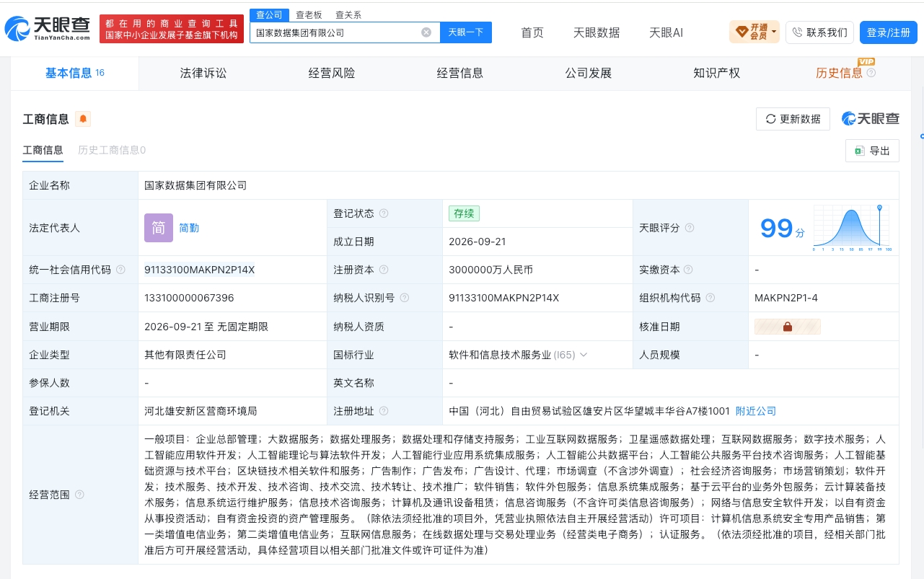Click the orange bell alert icon
This screenshot has width=924, height=579.
(83, 119)
